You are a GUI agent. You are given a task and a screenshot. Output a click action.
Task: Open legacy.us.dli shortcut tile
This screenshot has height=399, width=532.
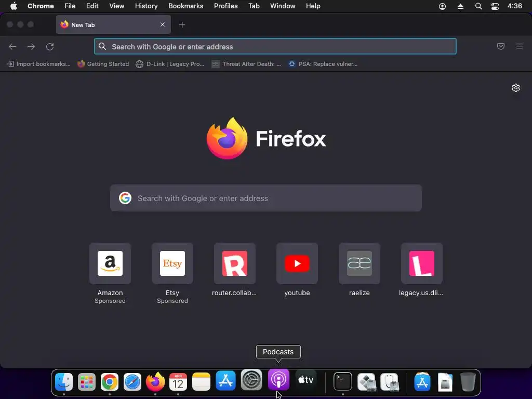point(422,263)
